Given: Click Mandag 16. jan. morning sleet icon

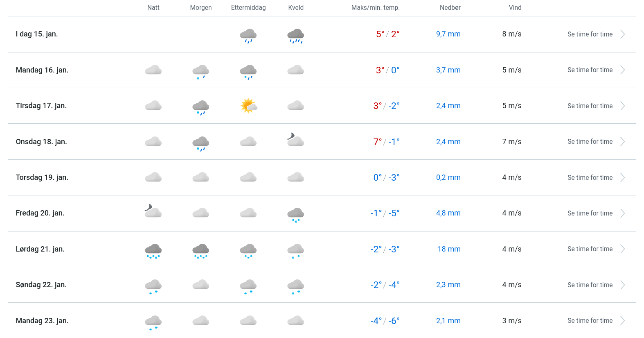Looking at the screenshot, I should (200, 71).
